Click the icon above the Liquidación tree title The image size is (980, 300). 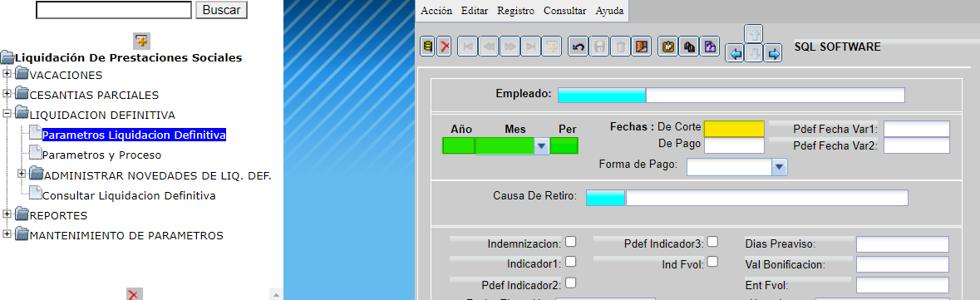point(141,42)
